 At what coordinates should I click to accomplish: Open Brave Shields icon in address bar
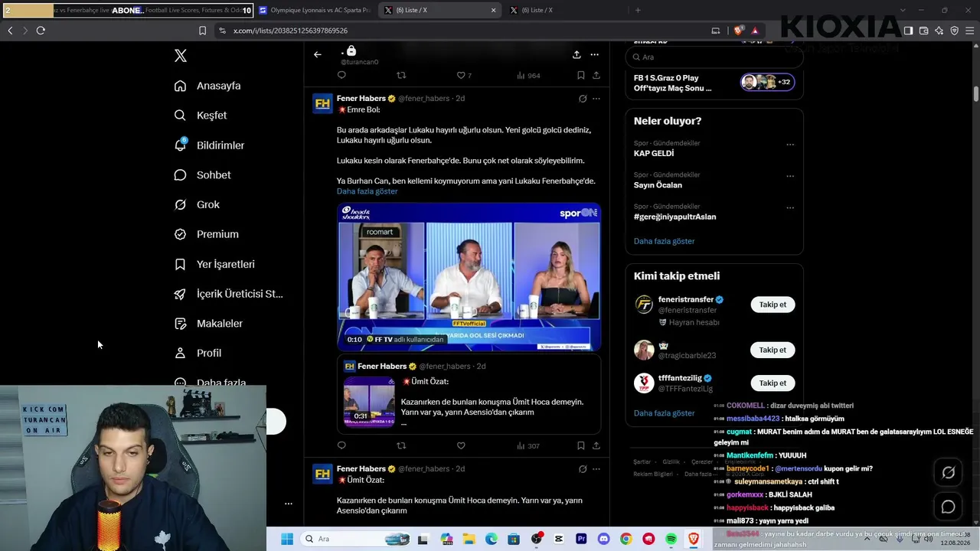(x=738, y=31)
